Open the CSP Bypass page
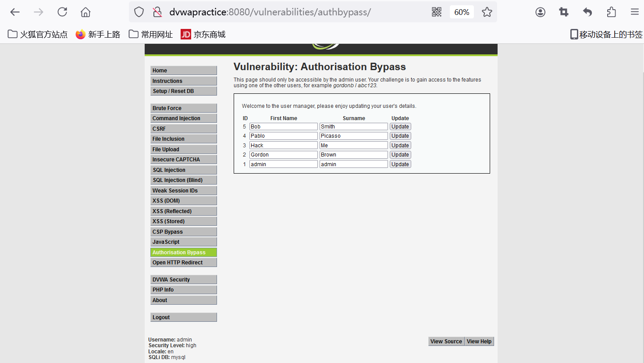 click(x=184, y=232)
